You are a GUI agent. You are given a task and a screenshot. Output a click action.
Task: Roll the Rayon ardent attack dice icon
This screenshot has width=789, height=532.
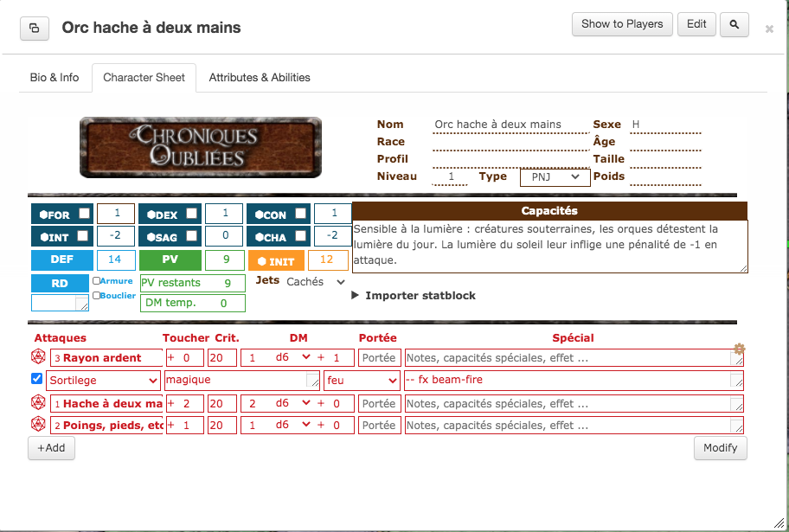point(38,356)
